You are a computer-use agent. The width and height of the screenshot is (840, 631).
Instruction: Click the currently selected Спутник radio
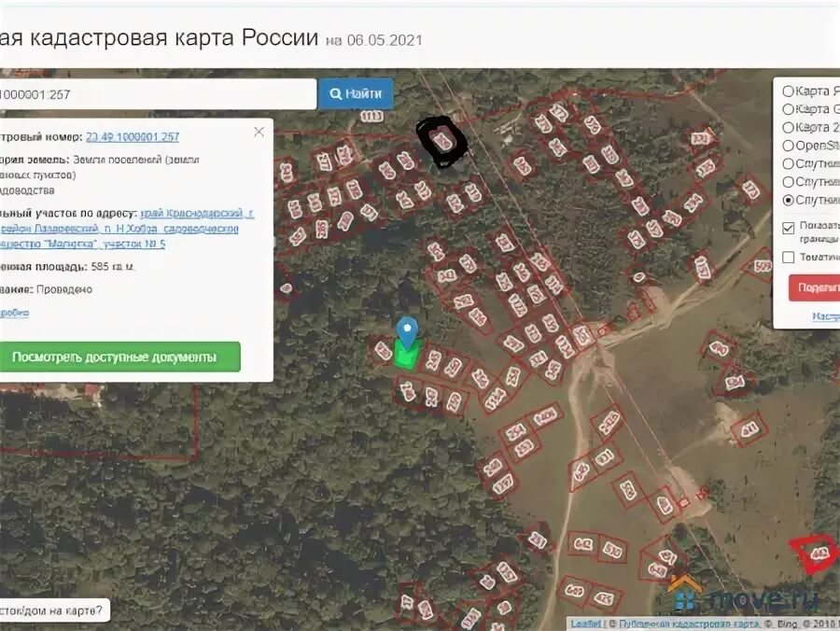point(788,201)
